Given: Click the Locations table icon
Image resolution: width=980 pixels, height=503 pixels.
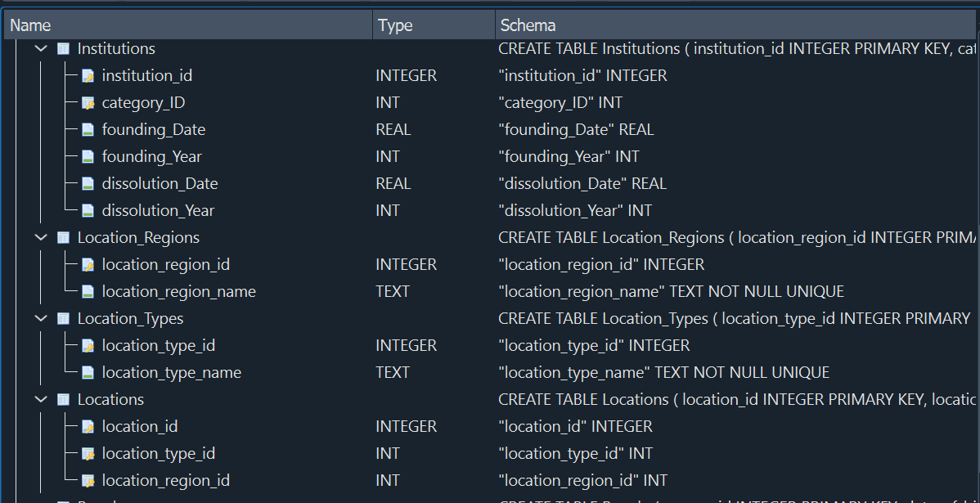Looking at the screenshot, I should pyautogui.click(x=63, y=399).
